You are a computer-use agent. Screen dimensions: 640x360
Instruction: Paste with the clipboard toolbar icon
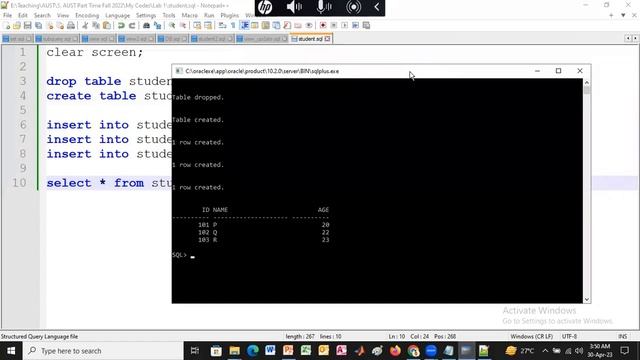pos(107,25)
